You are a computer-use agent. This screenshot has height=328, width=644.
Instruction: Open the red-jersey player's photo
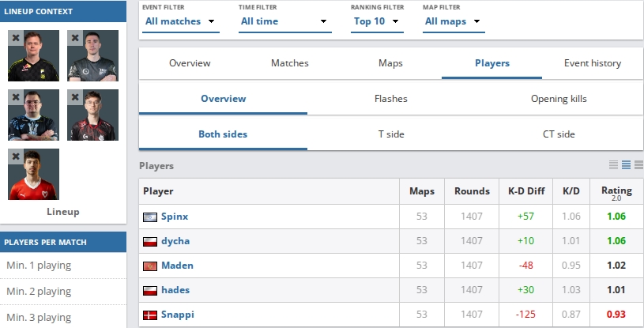click(34, 175)
